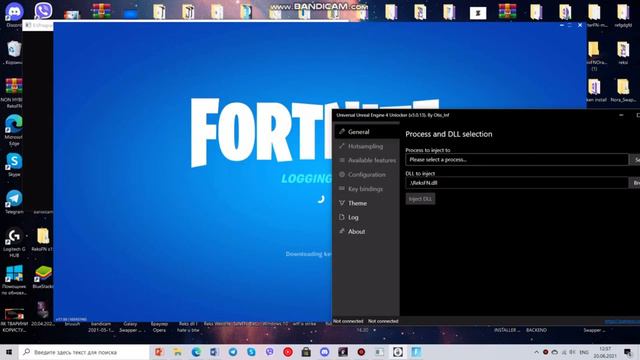Viewport: 640px width, 360px height.
Task: Open the About tab
Action: point(366,231)
